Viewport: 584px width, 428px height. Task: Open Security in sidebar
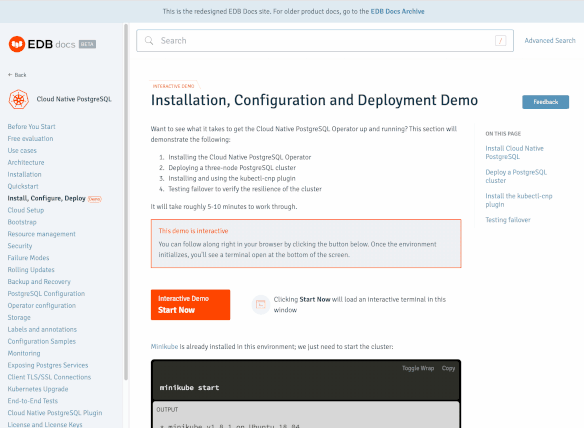click(20, 246)
